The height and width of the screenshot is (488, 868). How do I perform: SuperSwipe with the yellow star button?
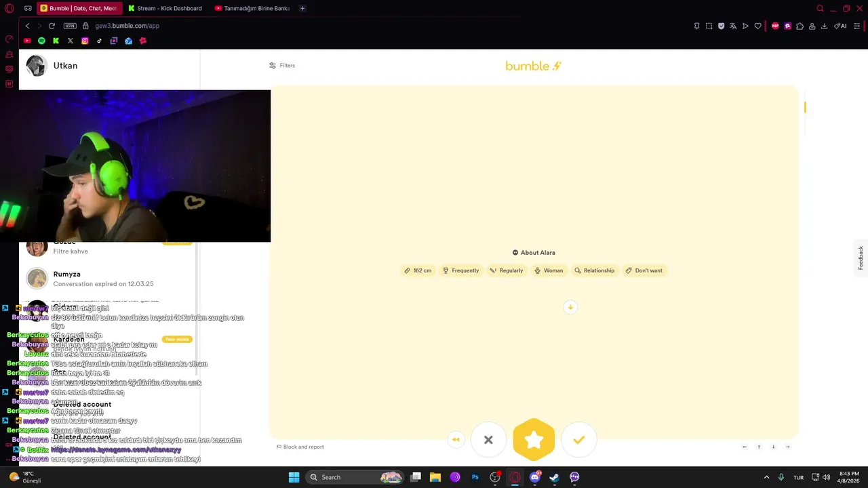coord(534,440)
